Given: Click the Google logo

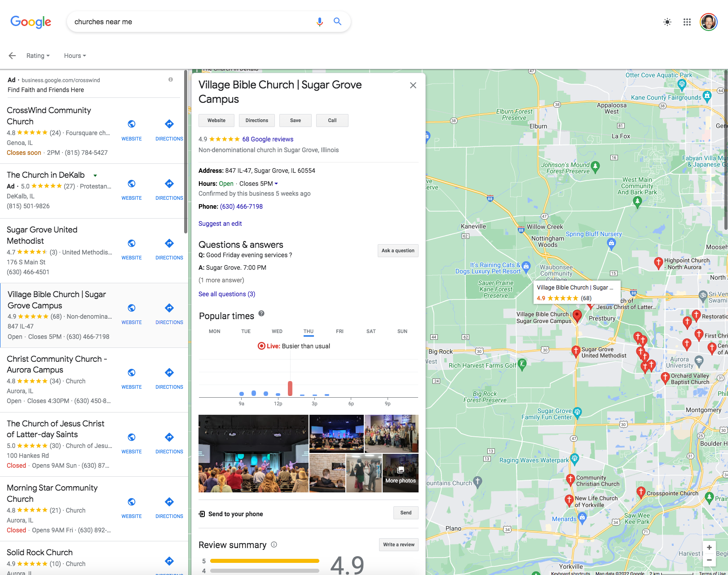Looking at the screenshot, I should (x=31, y=22).
